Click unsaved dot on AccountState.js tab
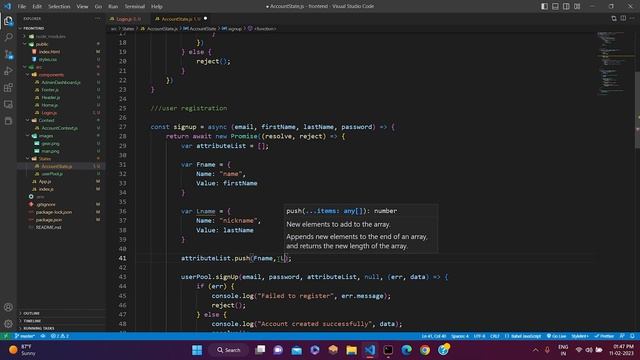Screen dimensions: 640x360 pos(205,18)
